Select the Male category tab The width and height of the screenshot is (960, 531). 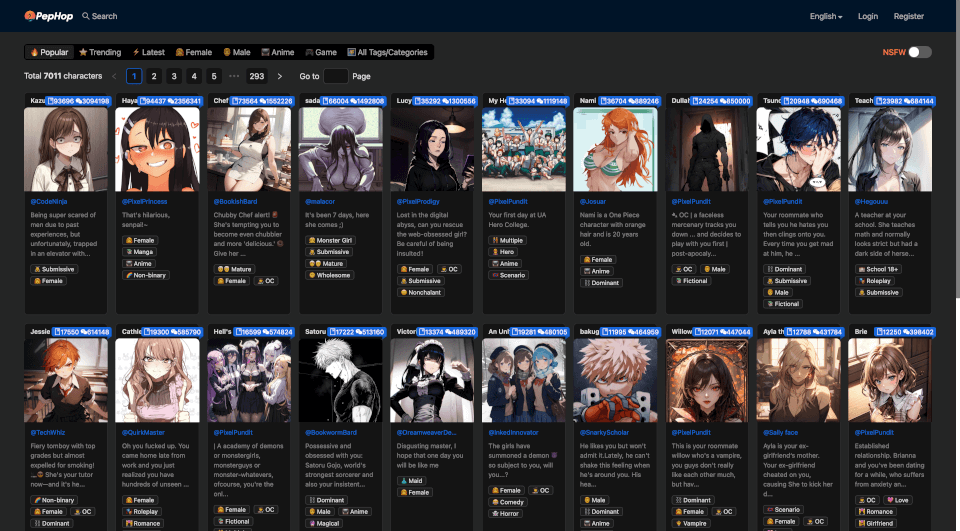[236, 52]
